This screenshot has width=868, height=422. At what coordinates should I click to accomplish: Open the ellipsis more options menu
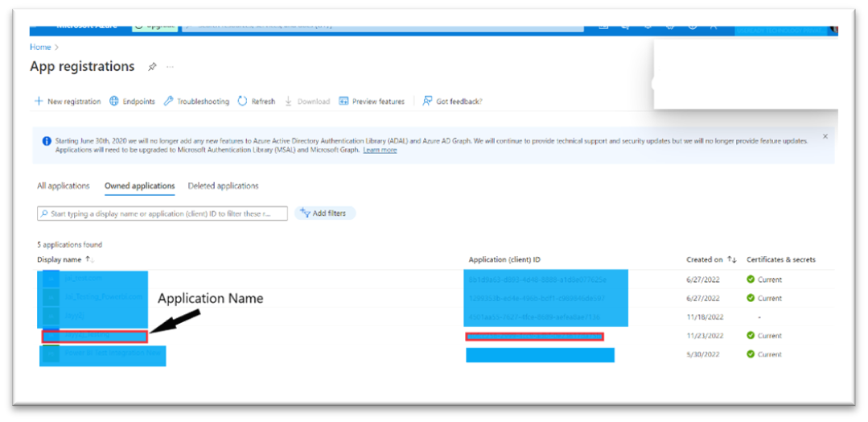pyautogui.click(x=170, y=67)
